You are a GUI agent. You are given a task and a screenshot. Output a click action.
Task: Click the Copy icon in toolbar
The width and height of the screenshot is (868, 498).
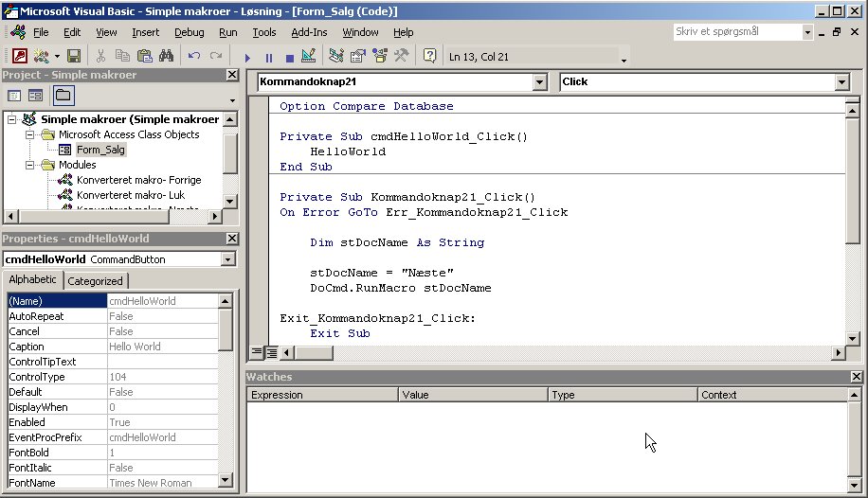(122, 56)
